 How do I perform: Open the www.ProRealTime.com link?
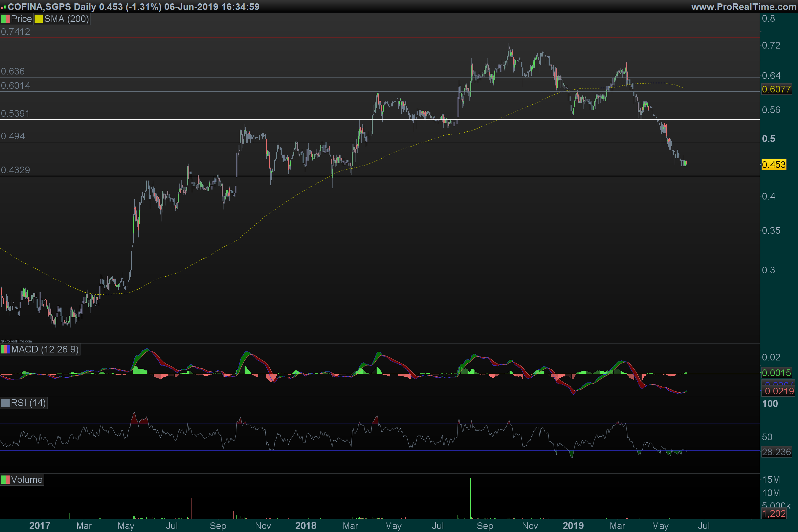743,7
